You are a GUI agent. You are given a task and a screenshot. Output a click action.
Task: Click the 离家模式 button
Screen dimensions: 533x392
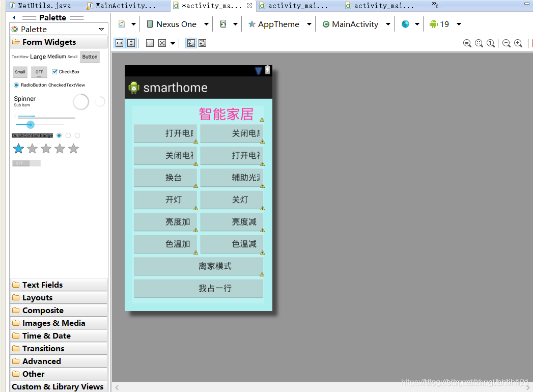click(x=199, y=266)
